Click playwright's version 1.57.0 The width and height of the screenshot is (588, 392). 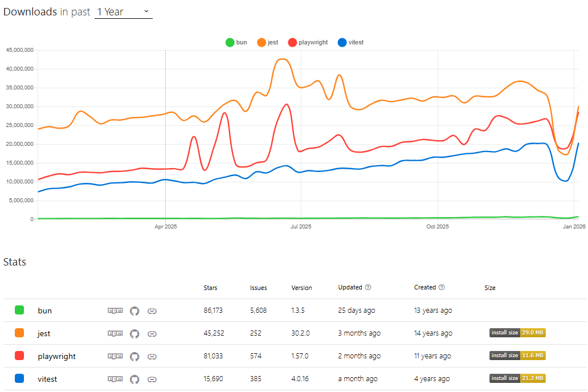[x=300, y=356]
